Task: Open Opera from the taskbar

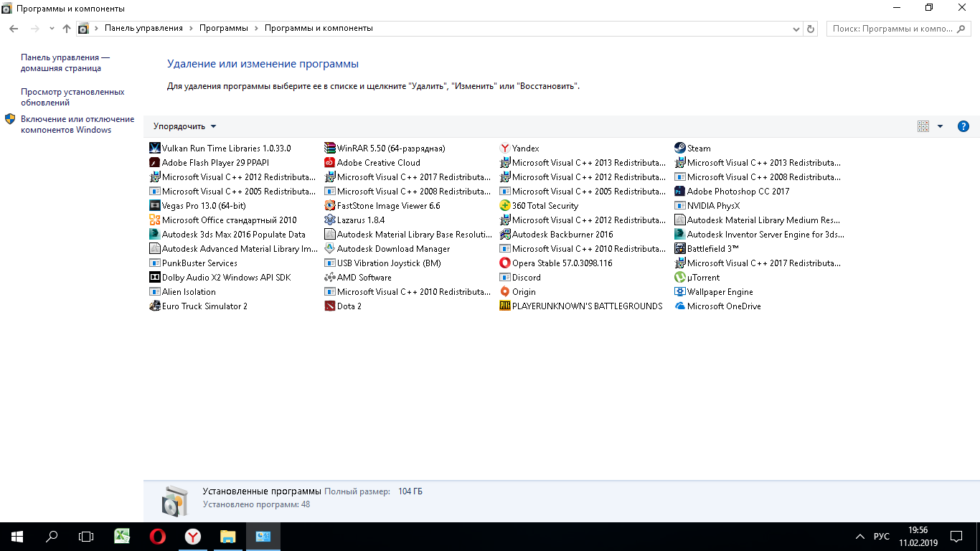Action: click(x=158, y=537)
